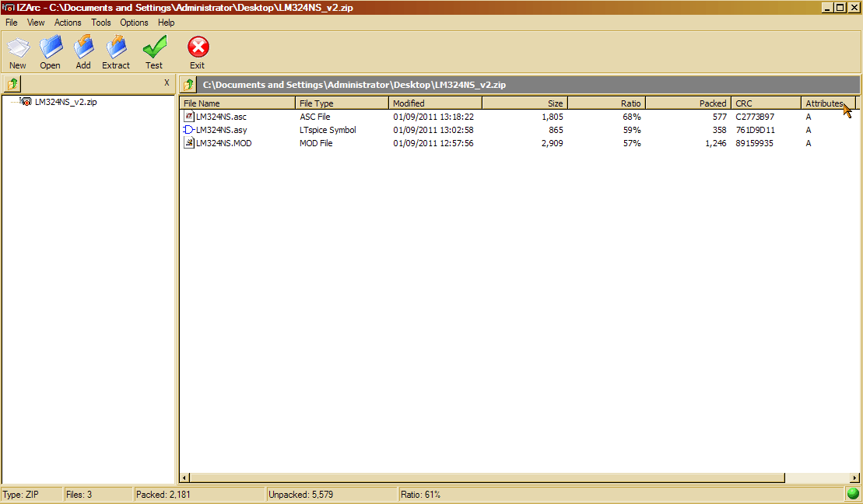The height and width of the screenshot is (504, 863).
Task: Click the 'LTspice Symbol' file type cell
Action: (328, 130)
